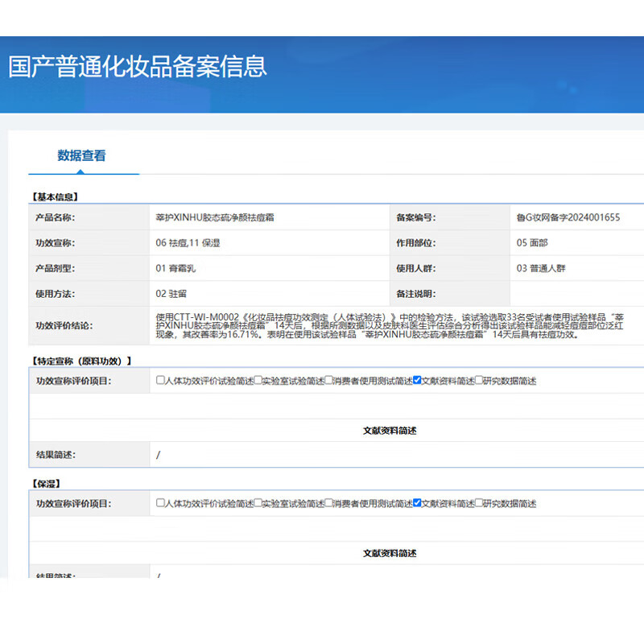Screen dimensions: 644x644
Task: Uncheck 文献资料简述 in 特定宣称 section
Action: click(417, 381)
